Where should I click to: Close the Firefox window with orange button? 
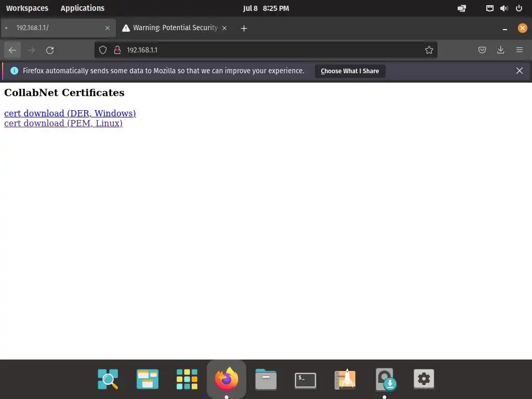click(x=523, y=28)
